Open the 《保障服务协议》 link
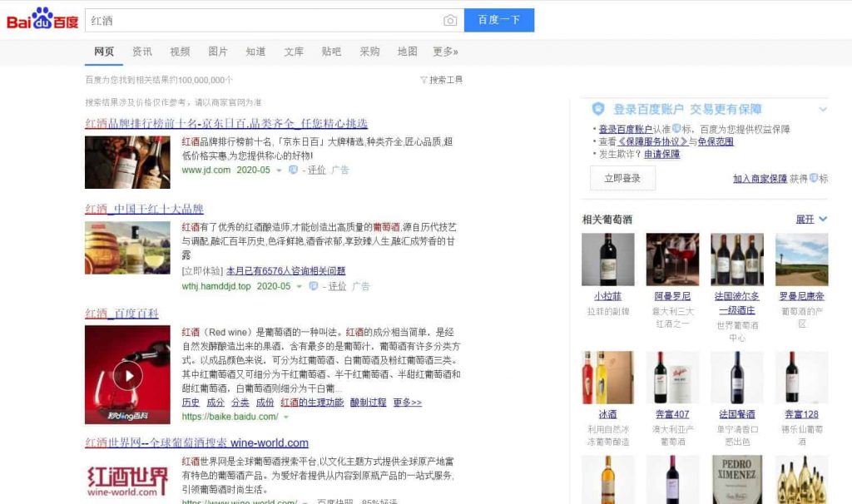 [x=652, y=141]
